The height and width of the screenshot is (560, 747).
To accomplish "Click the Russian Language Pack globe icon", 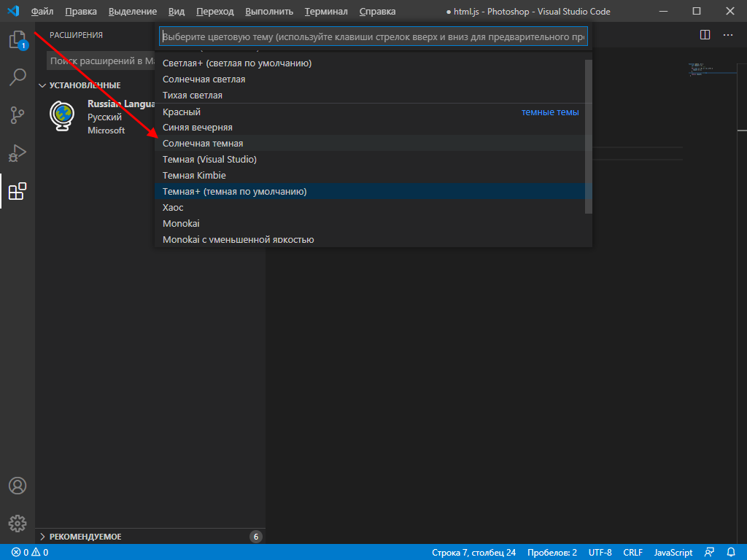I will pyautogui.click(x=62, y=116).
